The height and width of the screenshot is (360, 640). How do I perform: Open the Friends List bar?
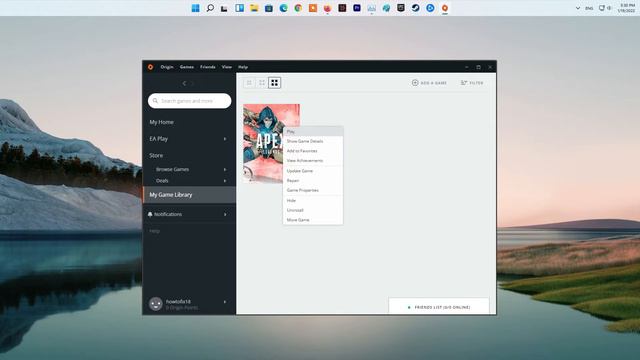[439, 307]
